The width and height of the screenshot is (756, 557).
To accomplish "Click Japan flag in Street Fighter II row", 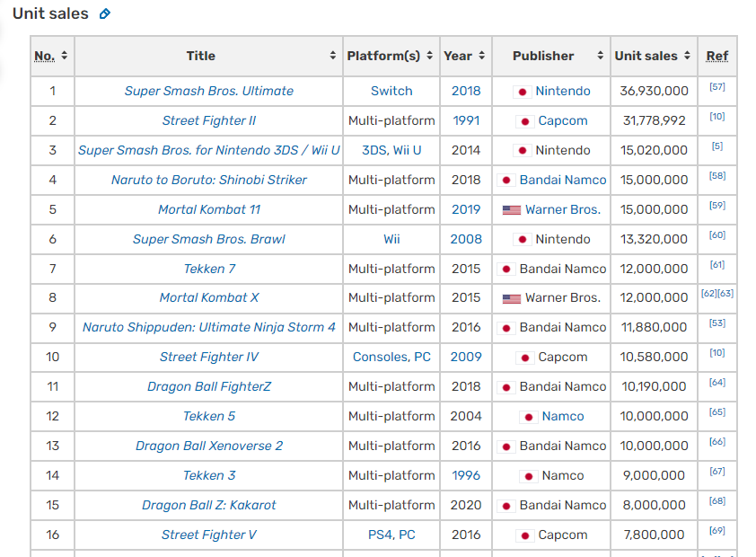I will (525, 121).
